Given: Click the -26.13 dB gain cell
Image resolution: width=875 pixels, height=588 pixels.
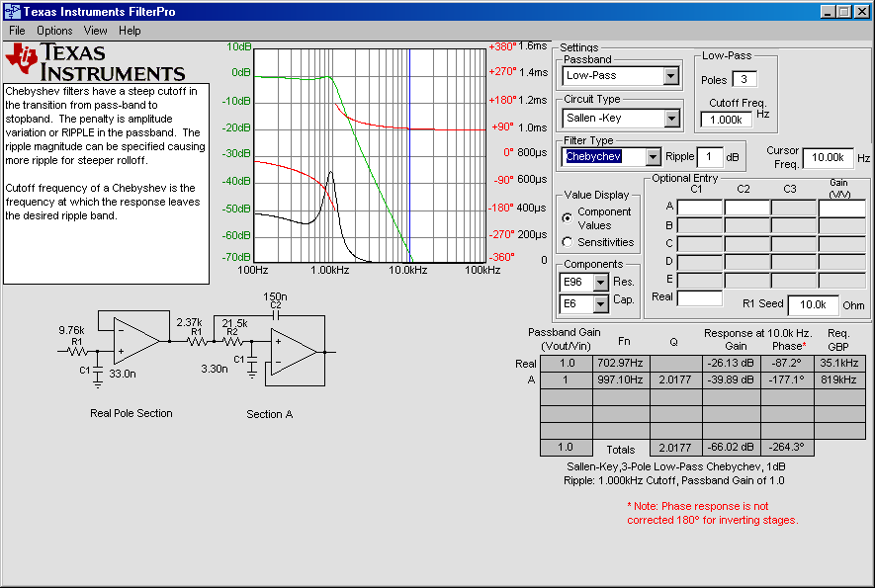Looking at the screenshot, I should point(731,364).
